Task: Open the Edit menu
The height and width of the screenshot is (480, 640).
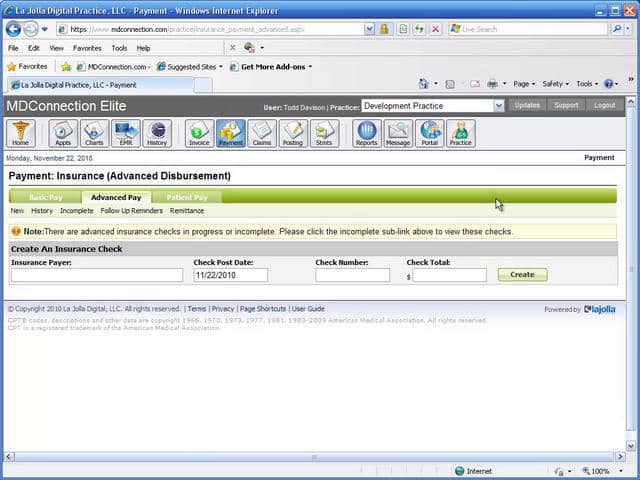Action: 33,48
